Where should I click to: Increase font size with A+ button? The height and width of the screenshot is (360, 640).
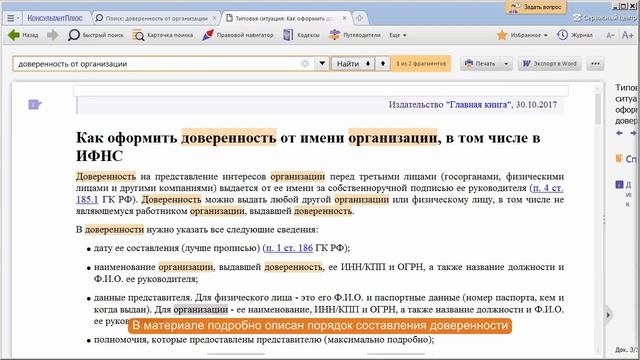pyautogui.click(x=628, y=35)
